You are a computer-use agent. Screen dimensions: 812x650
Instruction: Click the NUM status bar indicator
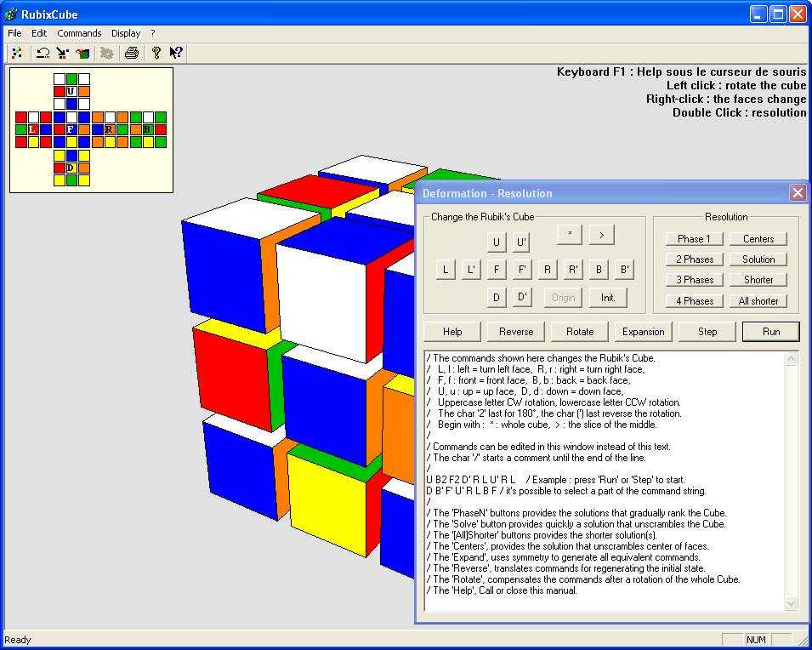coord(756,640)
